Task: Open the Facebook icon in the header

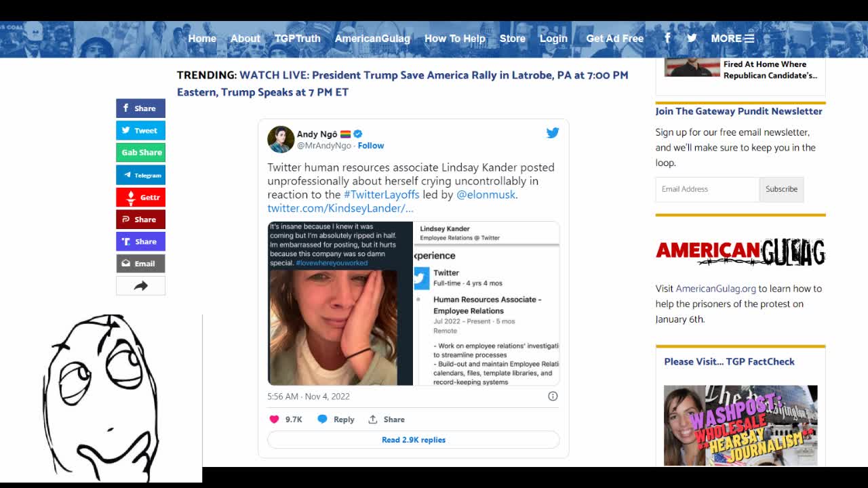Action: click(x=667, y=38)
